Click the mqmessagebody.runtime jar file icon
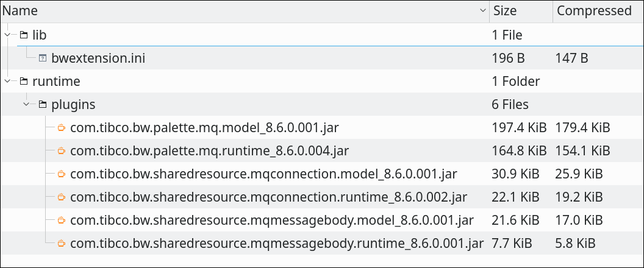644x268 pixels. 62,244
